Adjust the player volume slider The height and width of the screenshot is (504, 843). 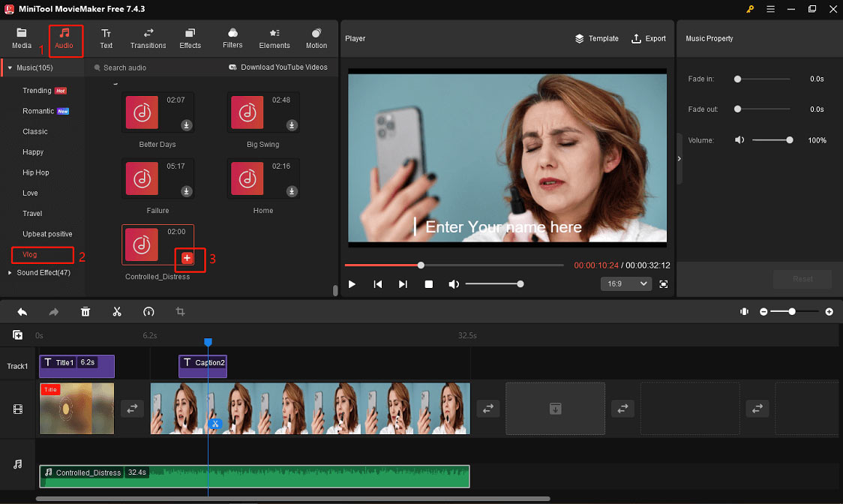[494, 284]
